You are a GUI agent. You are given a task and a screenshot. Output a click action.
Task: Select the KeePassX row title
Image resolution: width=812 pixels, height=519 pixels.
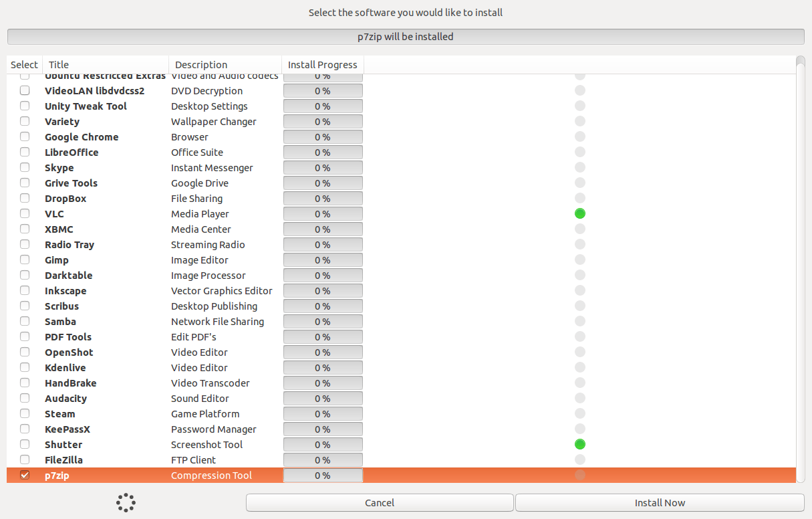coord(67,429)
